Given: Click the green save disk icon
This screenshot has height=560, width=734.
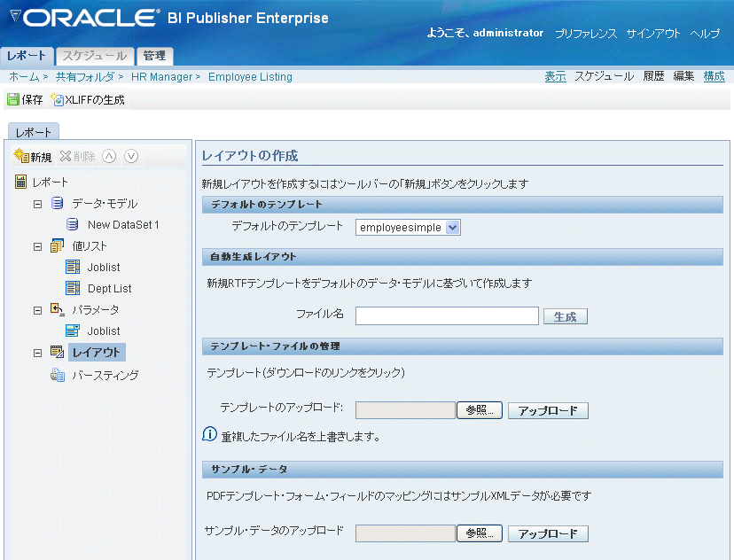Looking at the screenshot, I should 13,99.
